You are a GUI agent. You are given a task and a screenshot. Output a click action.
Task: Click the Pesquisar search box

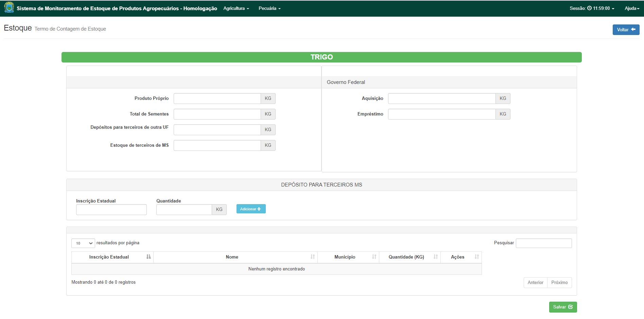544,243
